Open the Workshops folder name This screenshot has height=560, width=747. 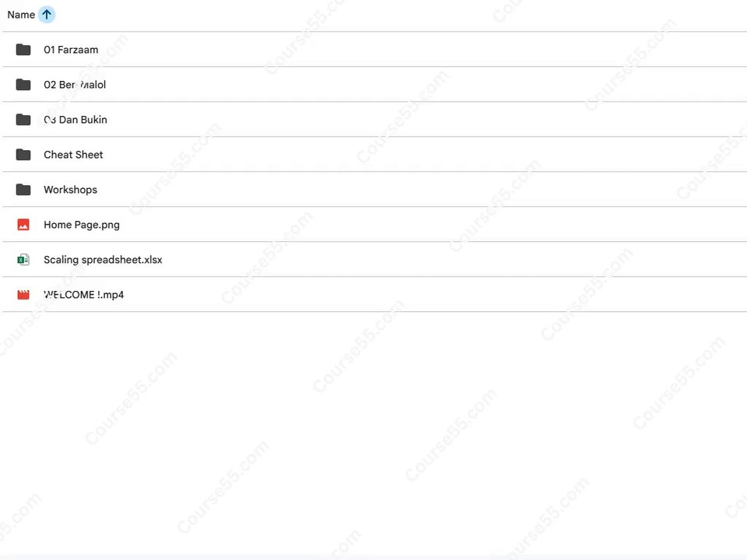71,190
